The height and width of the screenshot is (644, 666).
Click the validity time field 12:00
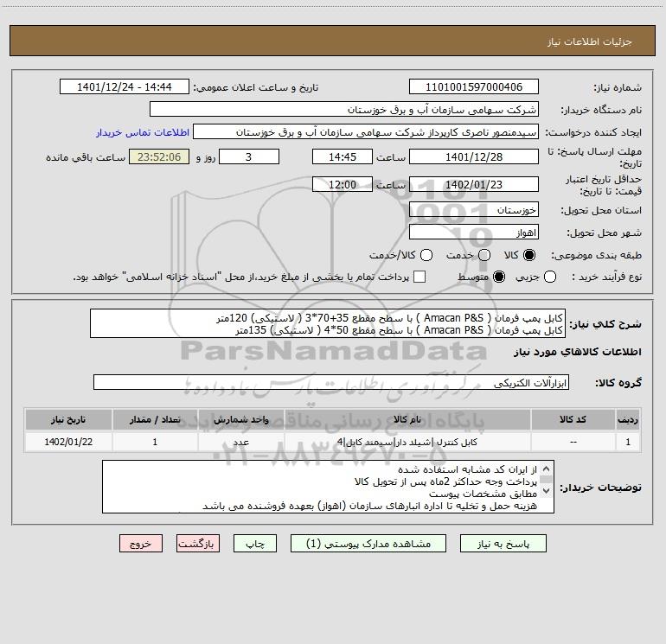pos(343,185)
